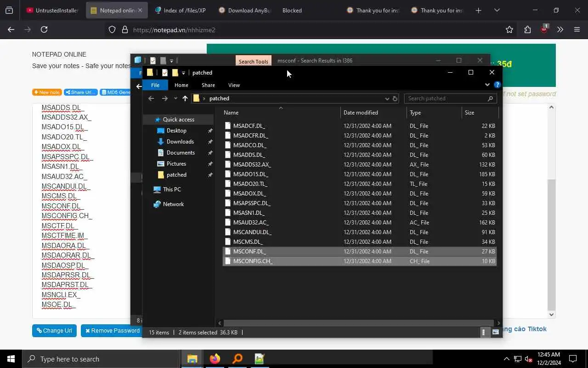Open new Firefox tab with plus
588x368 pixels.
tap(479, 10)
